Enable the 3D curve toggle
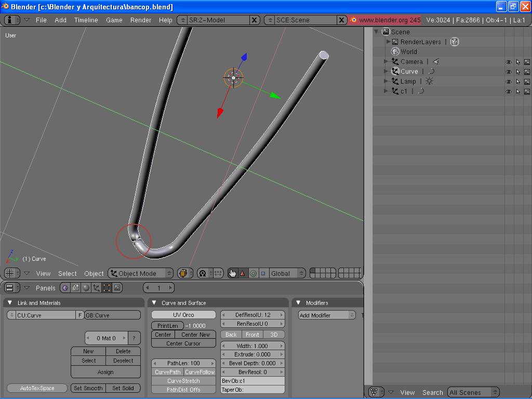Image resolution: width=532 pixels, height=399 pixels. (274, 335)
